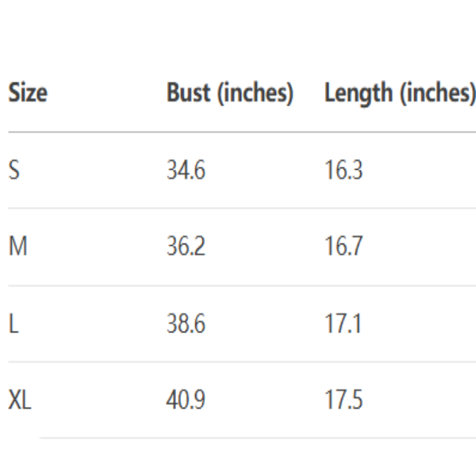The width and height of the screenshot is (476, 476).
Task: Click the divider between M and L rows
Action: pyautogui.click(x=238, y=286)
